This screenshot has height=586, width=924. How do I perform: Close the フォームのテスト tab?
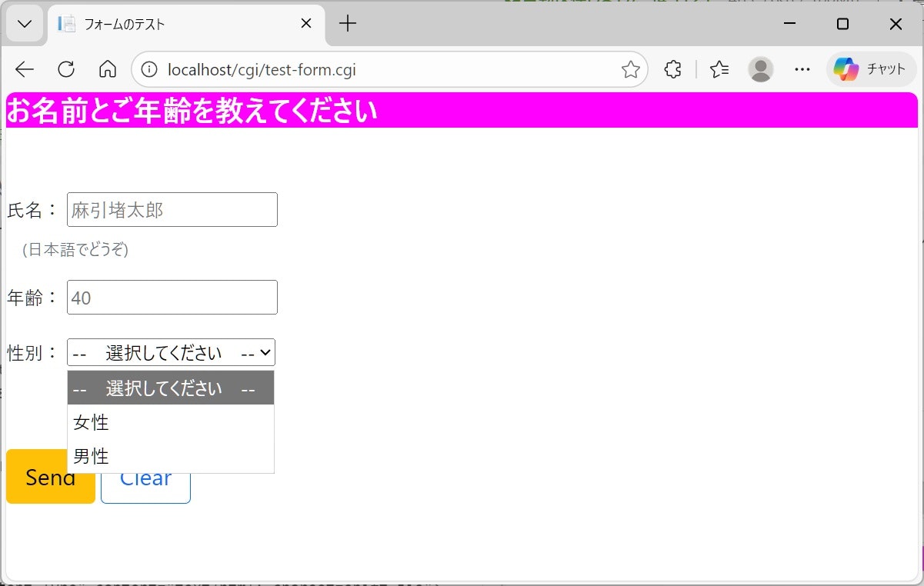(305, 24)
